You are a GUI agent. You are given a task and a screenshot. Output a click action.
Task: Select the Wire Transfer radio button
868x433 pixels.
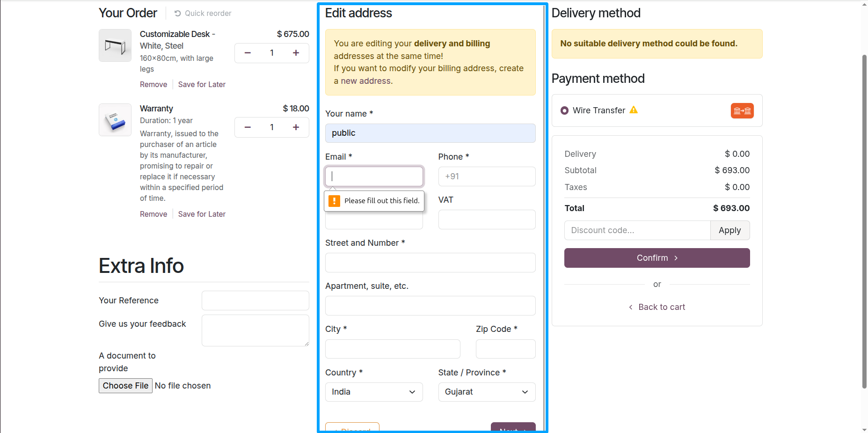(565, 110)
